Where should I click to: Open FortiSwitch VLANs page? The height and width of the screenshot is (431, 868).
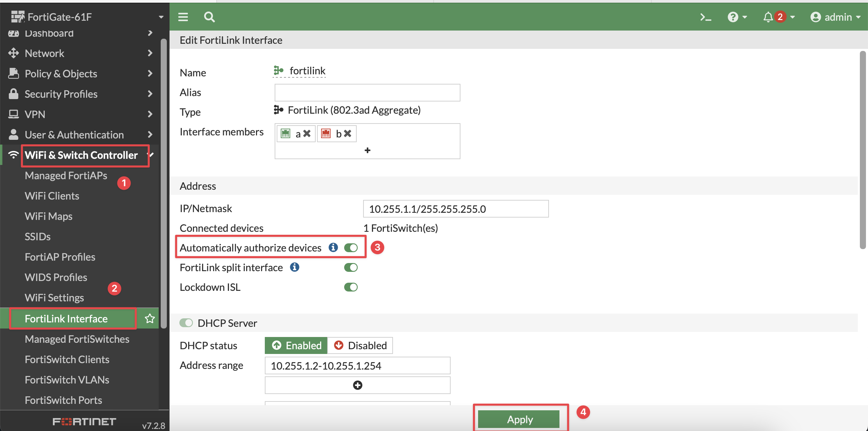67,380
